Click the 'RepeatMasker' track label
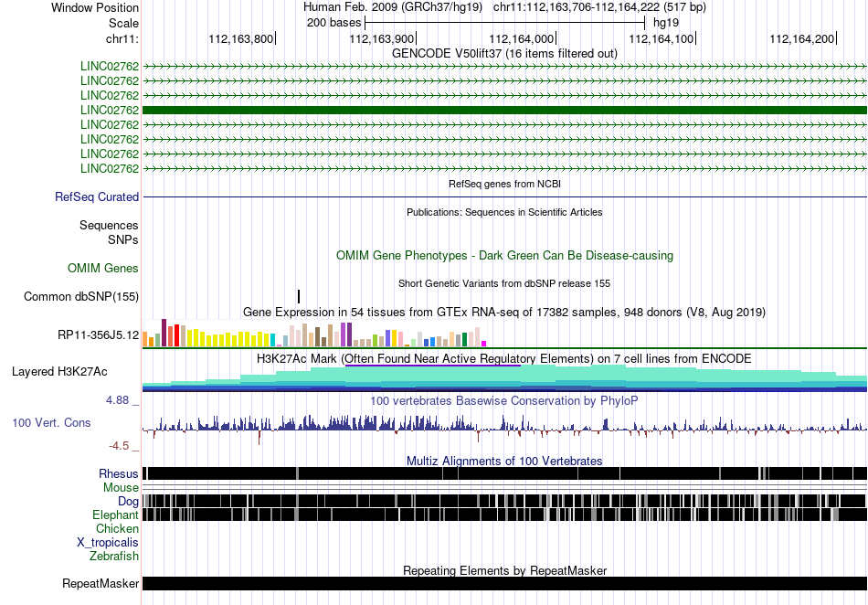Image resolution: width=868 pixels, height=605 pixels. click(101, 583)
